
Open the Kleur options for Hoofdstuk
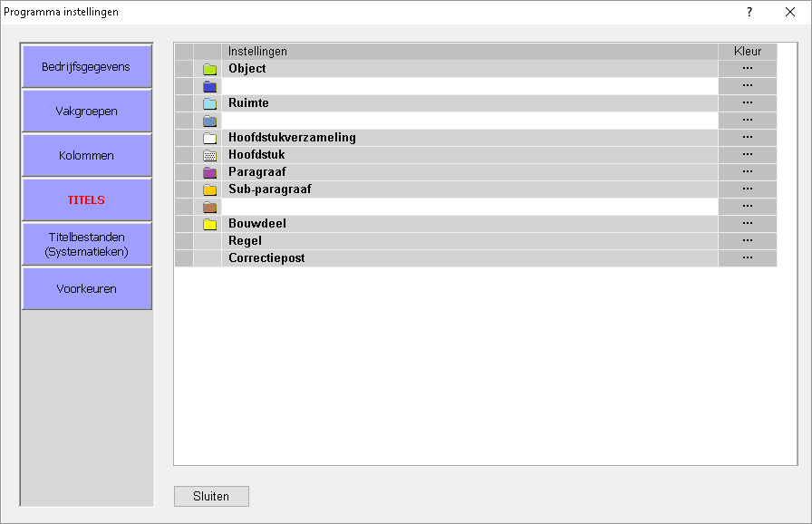click(747, 155)
